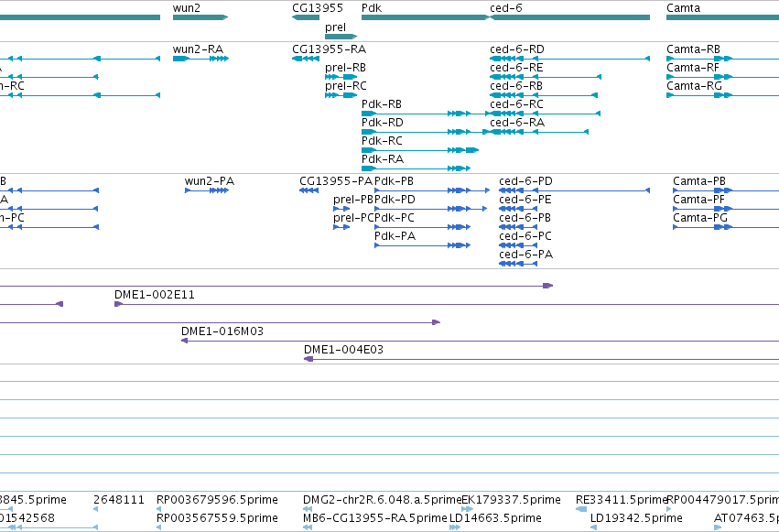Select transcript ced-6-RC
The width and height of the screenshot is (779, 532).
coord(545,114)
